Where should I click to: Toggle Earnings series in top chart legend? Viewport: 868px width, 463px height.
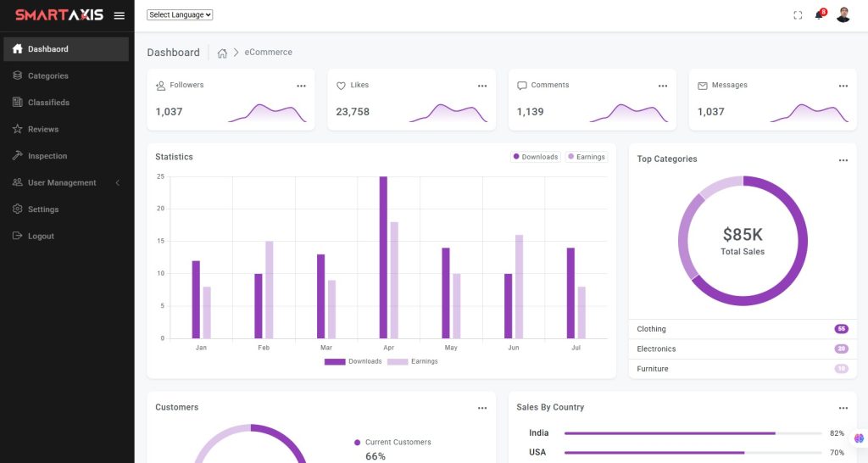(587, 157)
